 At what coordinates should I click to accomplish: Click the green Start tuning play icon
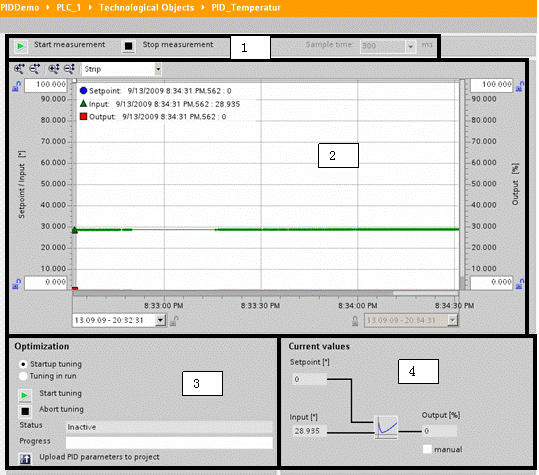pyautogui.click(x=25, y=395)
